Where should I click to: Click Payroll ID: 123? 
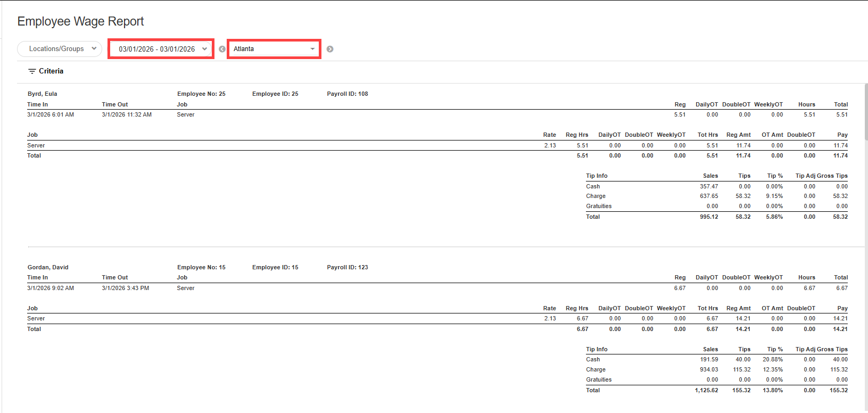(x=348, y=267)
